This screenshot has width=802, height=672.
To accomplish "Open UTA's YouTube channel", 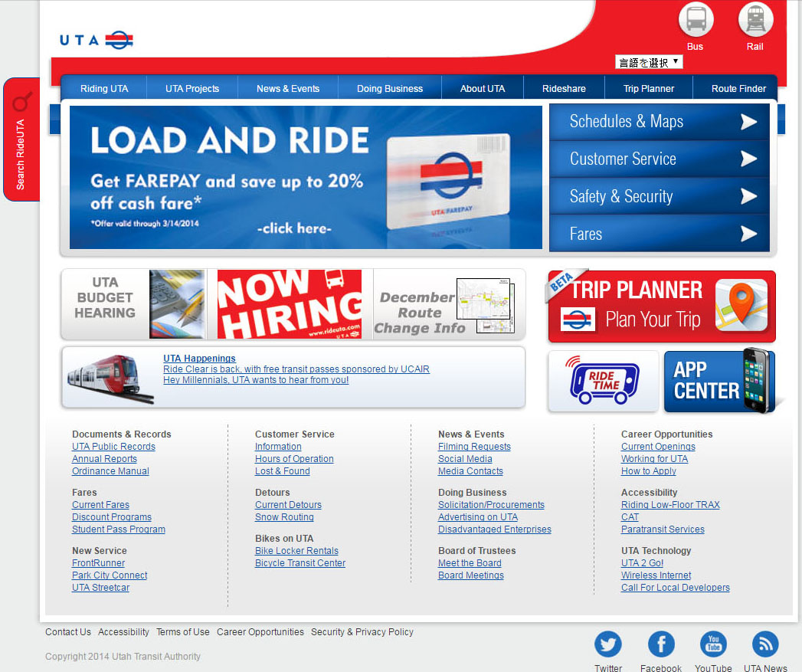I will click(x=712, y=644).
